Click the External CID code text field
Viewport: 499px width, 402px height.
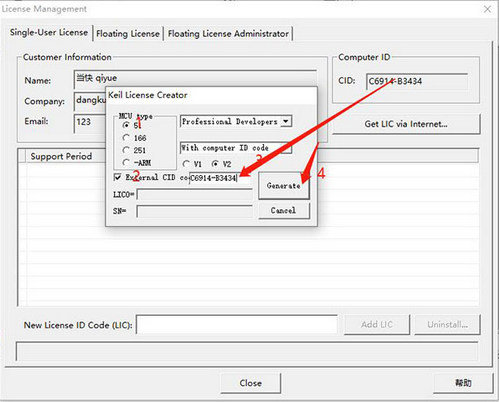[x=220, y=178]
